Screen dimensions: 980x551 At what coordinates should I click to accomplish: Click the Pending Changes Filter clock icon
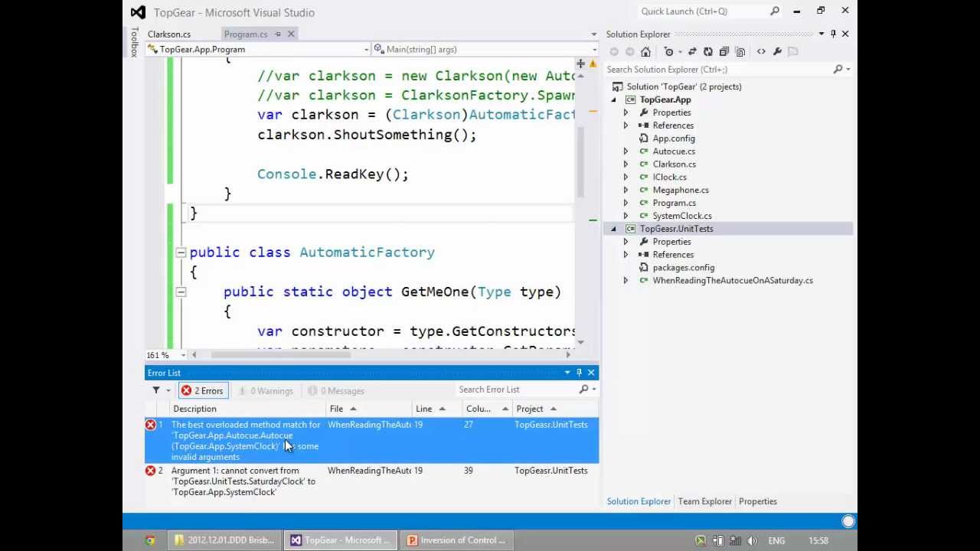point(669,51)
